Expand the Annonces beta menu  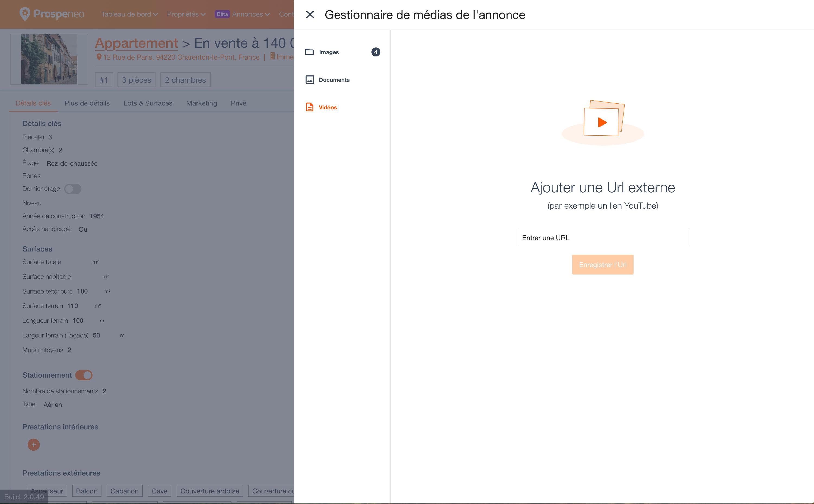click(x=250, y=14)
